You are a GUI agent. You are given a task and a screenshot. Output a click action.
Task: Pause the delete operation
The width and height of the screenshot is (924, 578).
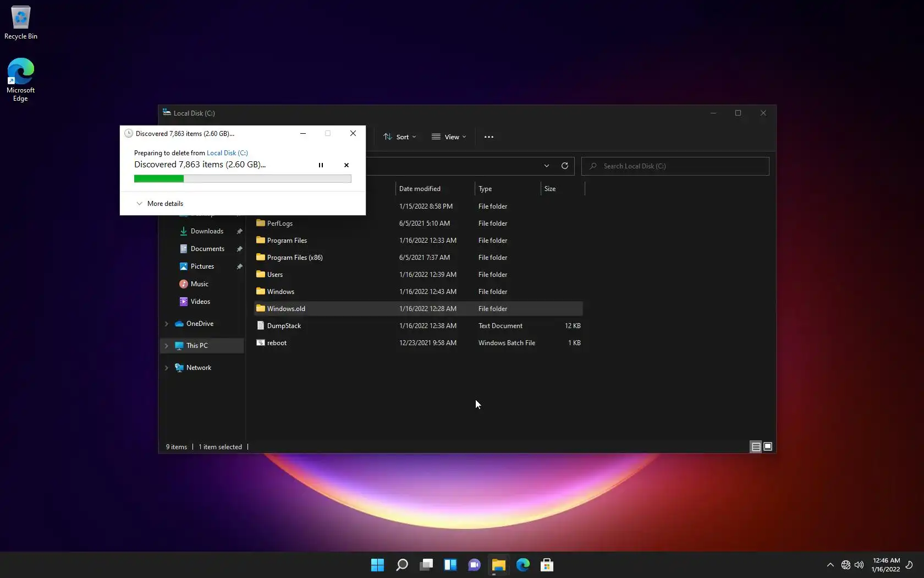pos(321,165)
